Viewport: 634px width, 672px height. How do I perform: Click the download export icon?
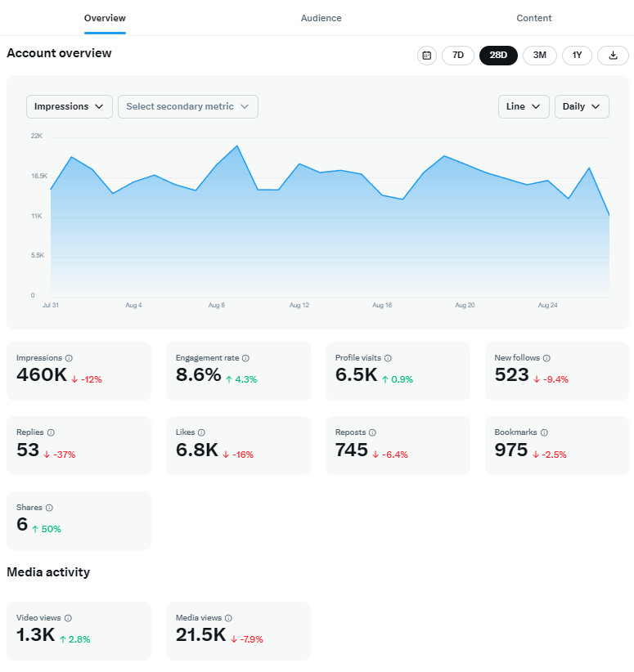613,56
